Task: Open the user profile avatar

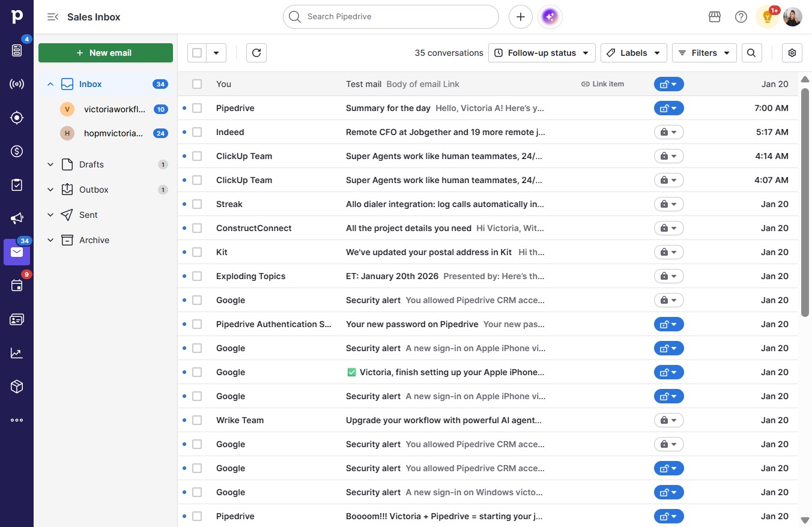Action: [793, 17]
